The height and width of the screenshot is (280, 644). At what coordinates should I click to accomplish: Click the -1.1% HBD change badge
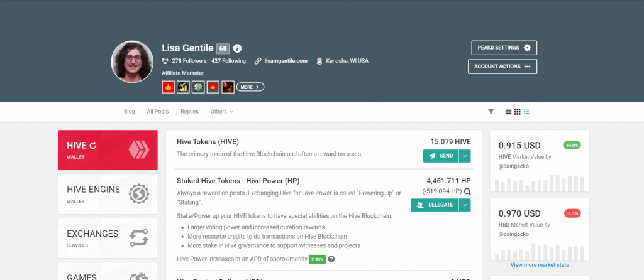572,213
